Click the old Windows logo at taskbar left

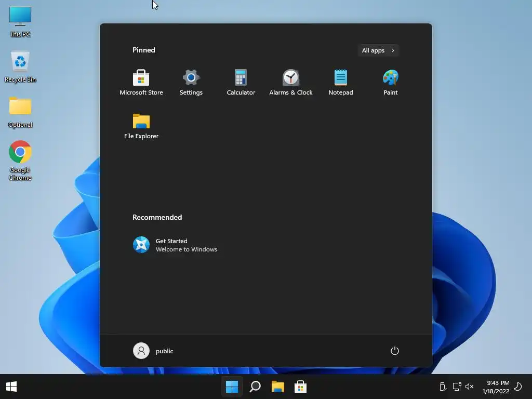tap(11, 387)
